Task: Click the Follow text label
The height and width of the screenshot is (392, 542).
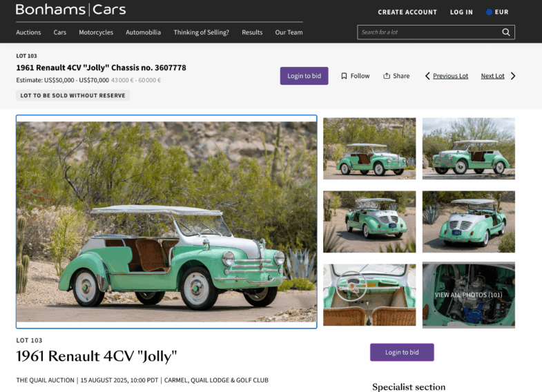Action: (360, 76)
